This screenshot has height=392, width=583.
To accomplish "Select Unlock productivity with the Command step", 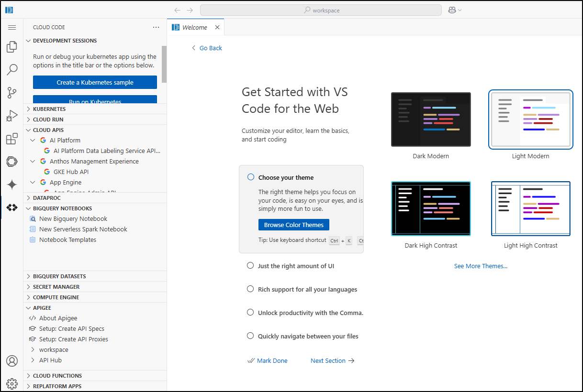I will 250,312.
